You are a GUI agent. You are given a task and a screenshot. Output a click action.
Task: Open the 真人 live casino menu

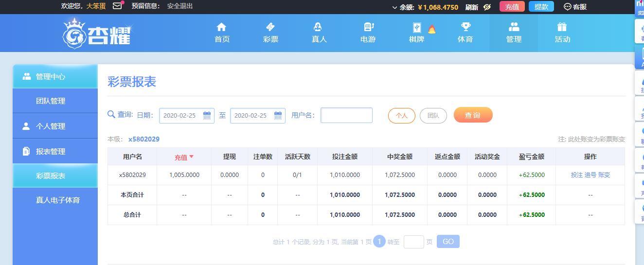(x=319, y=33)
